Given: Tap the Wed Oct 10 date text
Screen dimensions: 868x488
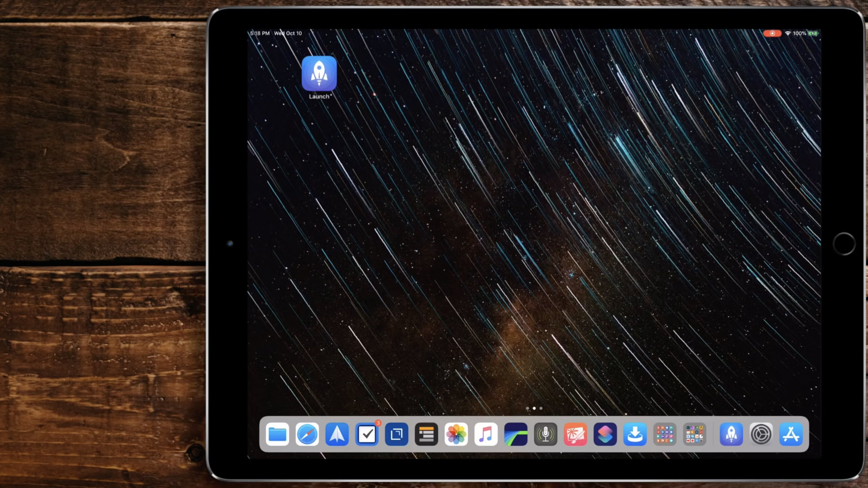Looking at the screenshot, I should pos(288,33).
